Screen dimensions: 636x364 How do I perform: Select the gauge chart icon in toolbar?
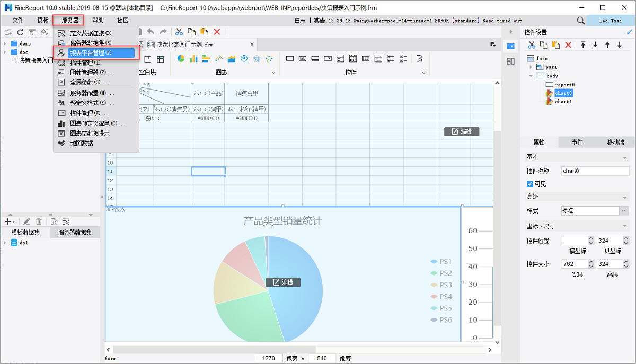(244, 59)
